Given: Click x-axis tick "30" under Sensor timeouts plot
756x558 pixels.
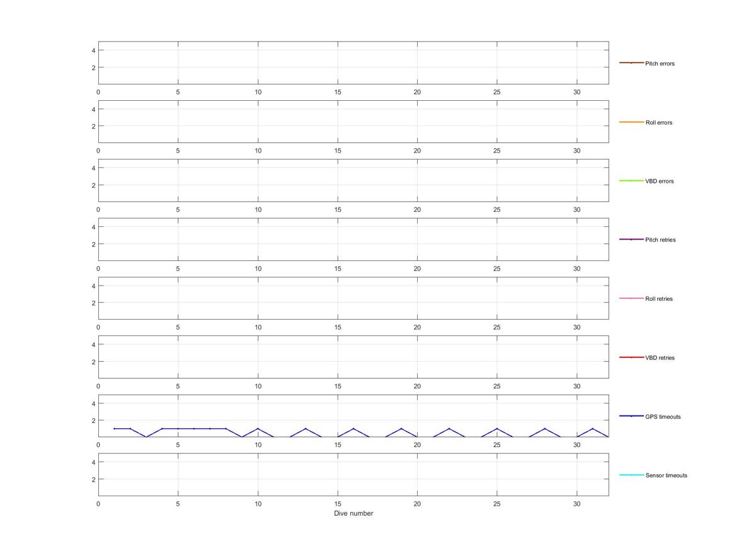Looking at the screenshot, I should pyautogui.click(x=576, y=503).
